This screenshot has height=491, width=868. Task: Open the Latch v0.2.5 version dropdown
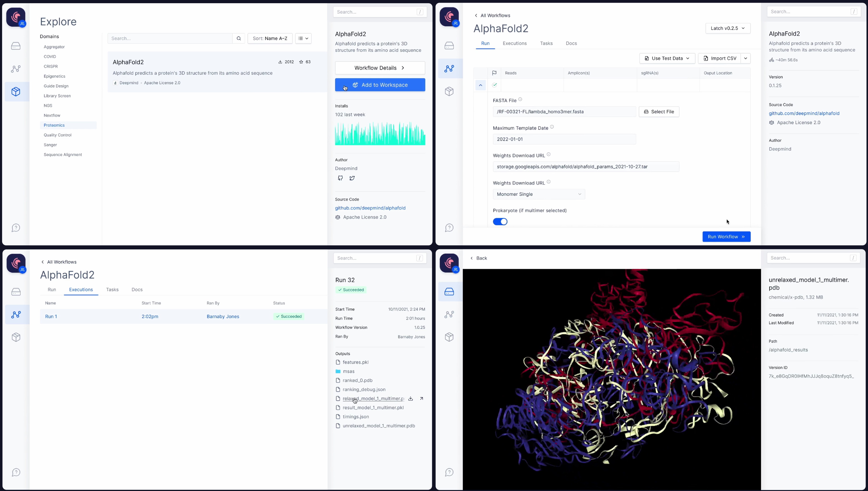point(728,28)
